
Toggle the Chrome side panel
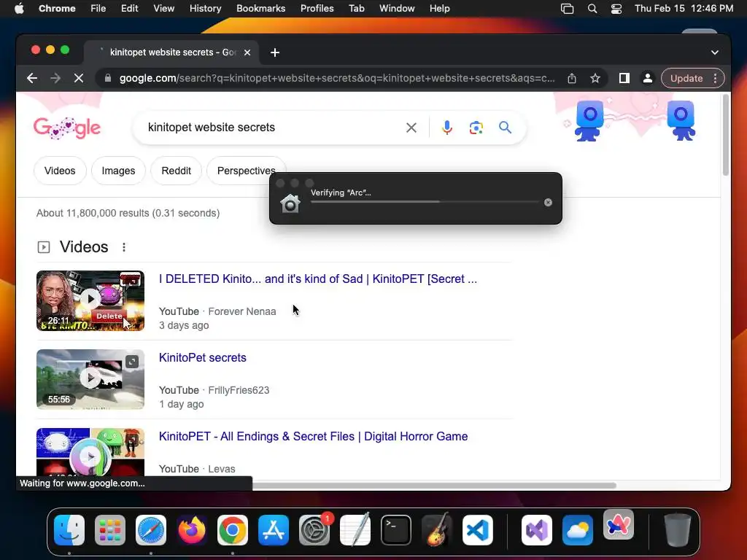coord(624,78)
